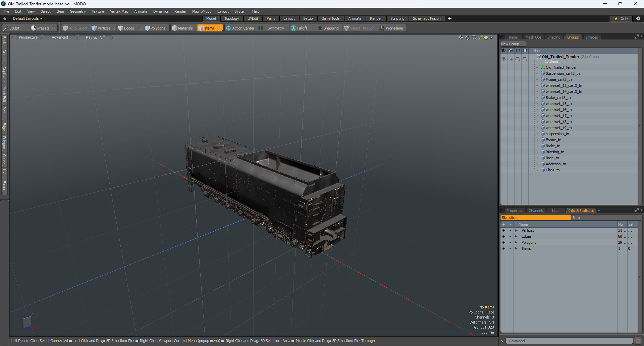Viewport: 644px width, 346px height.
Task: Open the Perspective view dropdown
Action: tap(28, 38)
